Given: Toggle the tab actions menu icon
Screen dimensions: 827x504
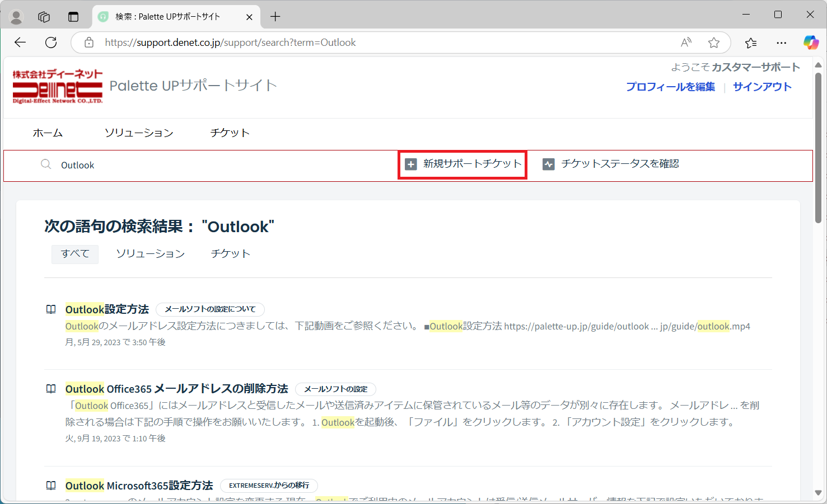Looking at the screenshot, I should (x=73, y=17).
